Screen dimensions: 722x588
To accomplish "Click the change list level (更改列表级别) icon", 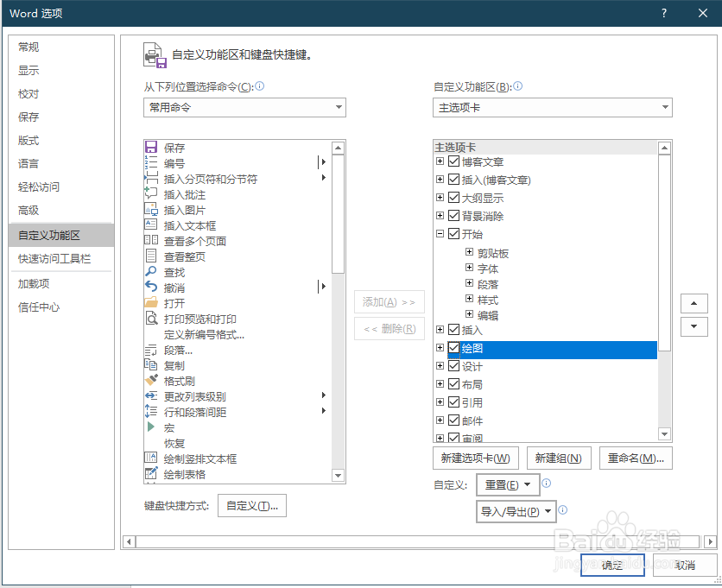I will point(151,396).
